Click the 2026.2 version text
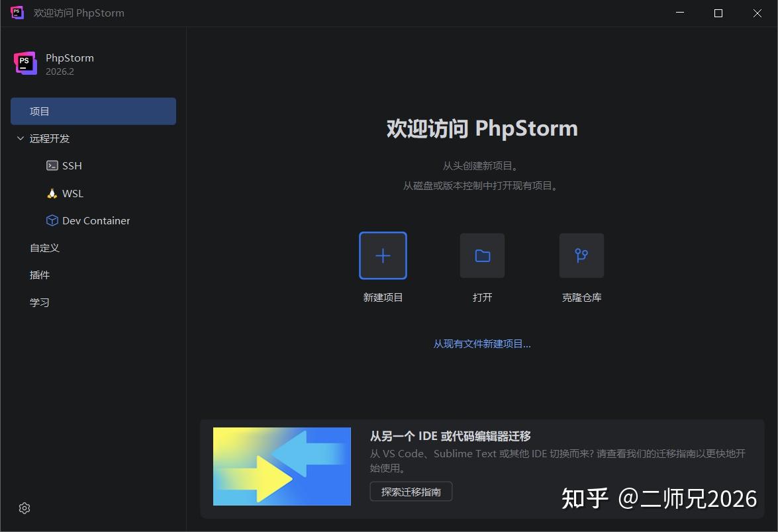 point(60,71)
